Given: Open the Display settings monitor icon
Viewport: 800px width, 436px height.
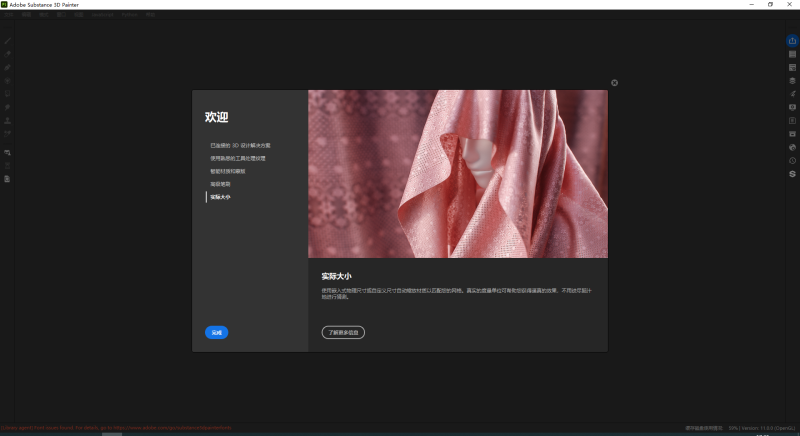Looking at the screenshot, I should point(792,107).
